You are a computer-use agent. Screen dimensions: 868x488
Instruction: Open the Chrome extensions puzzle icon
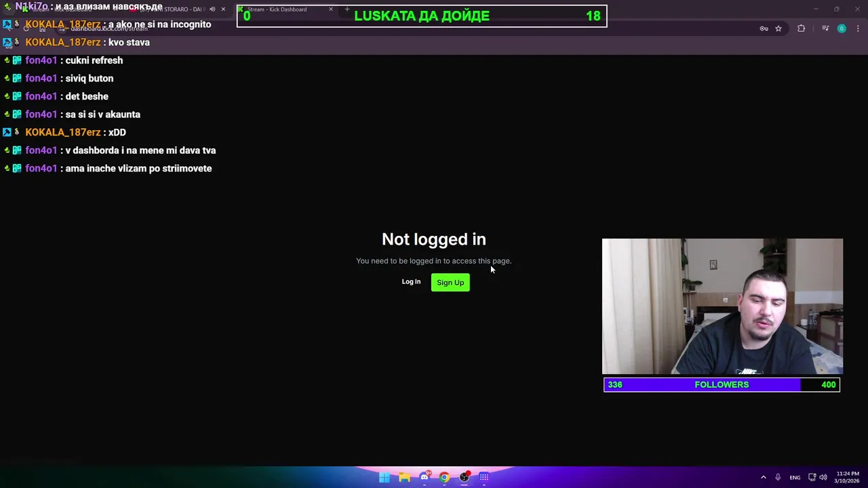[x=802, y=28]
